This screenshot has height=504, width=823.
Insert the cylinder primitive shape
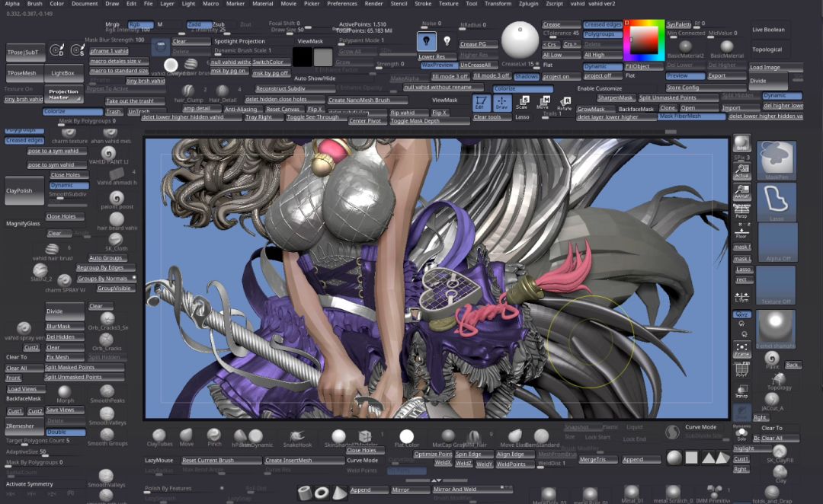[x=304, y=493]
